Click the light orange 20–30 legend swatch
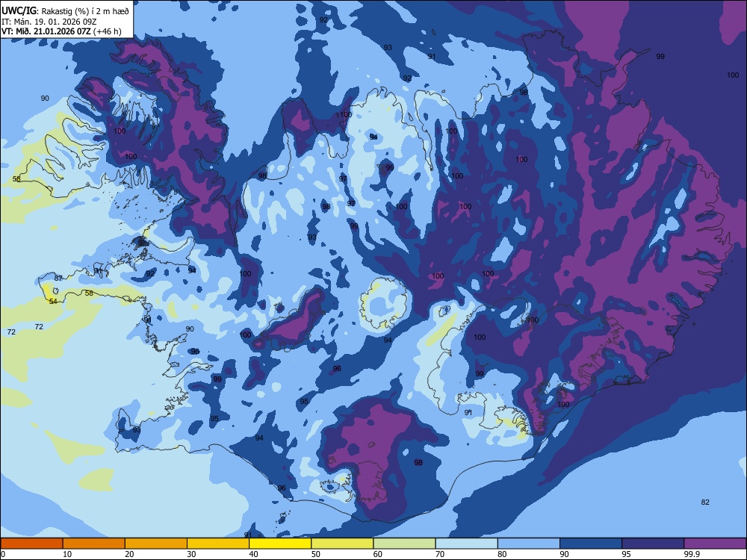The height and width of the screenshot is (560, 747). point(156,544)
